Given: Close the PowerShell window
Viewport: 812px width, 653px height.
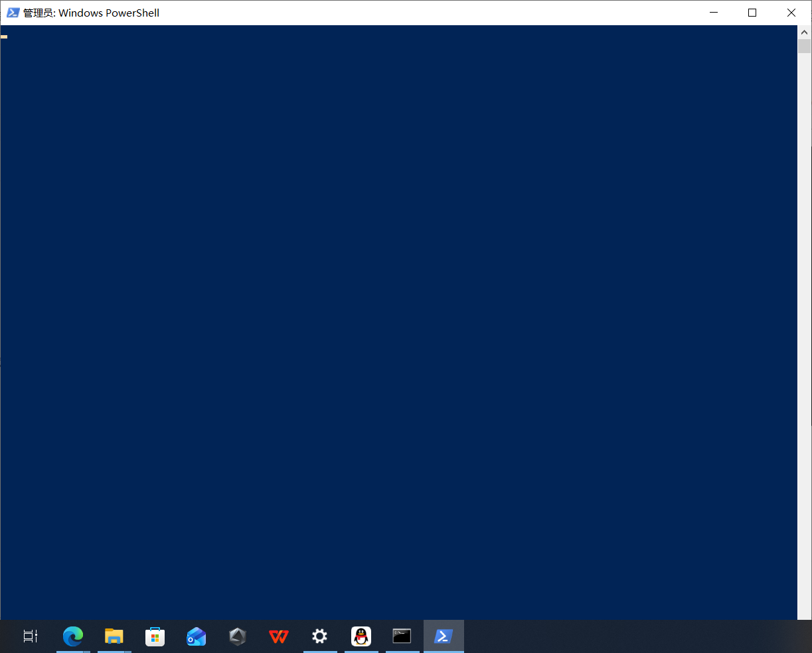Looking at the screenshot, I should tap(791, 13).
